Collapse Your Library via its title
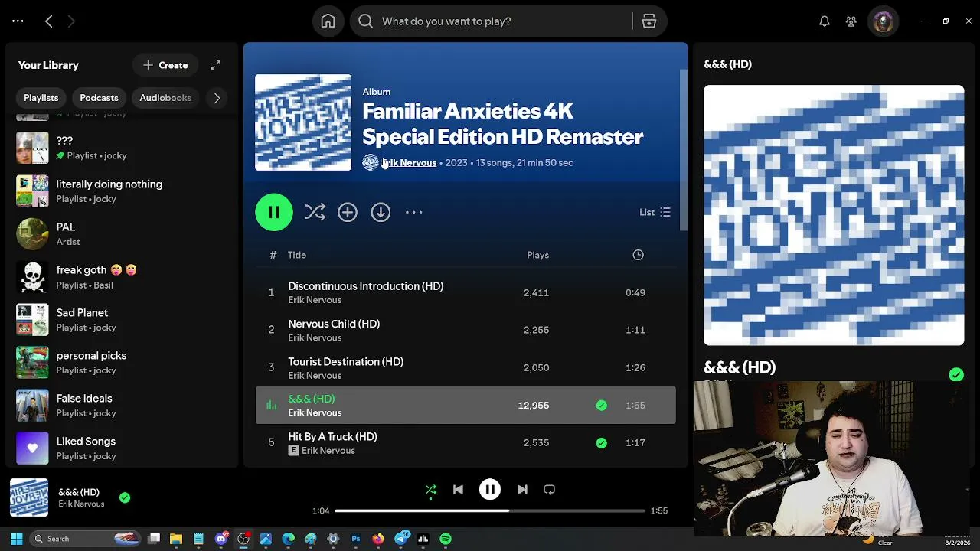This screenshot has width=980, height=551. (x=48, y=65)
